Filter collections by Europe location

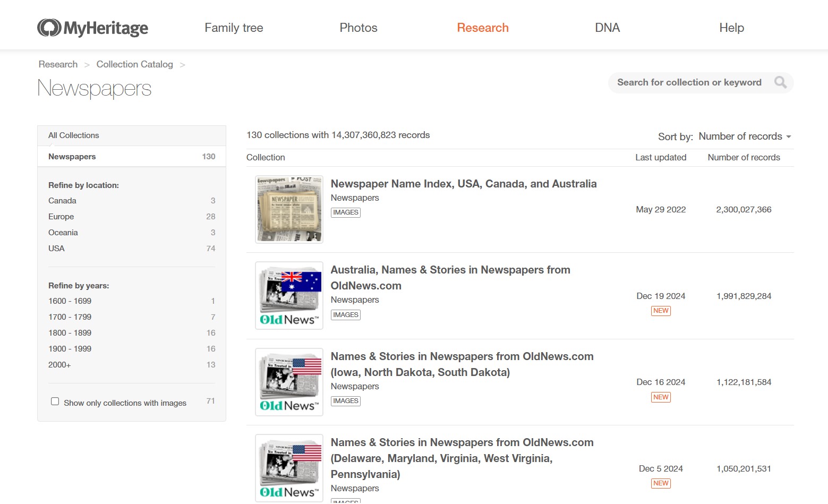click(x=61, y=217)
